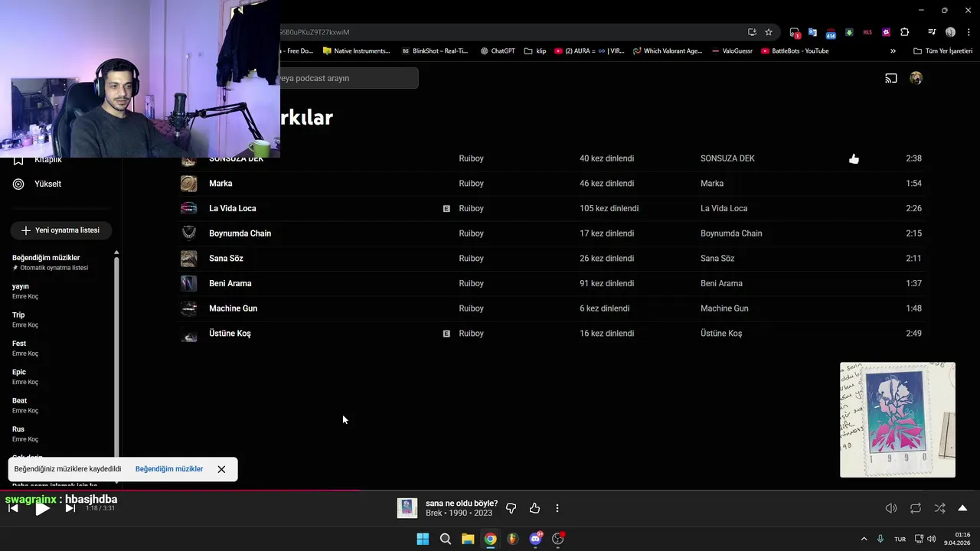Image resolution: width=980 pixels, height=551 pixels.
Task: Like the song 'sana ne oldu böyle?'
Action: tap(534, 508)
